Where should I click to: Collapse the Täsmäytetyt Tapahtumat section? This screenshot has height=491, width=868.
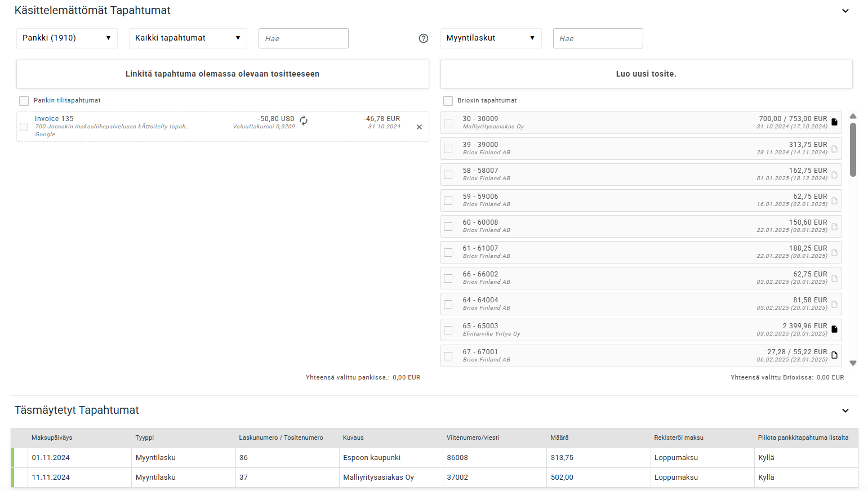(x=845, y=410)
